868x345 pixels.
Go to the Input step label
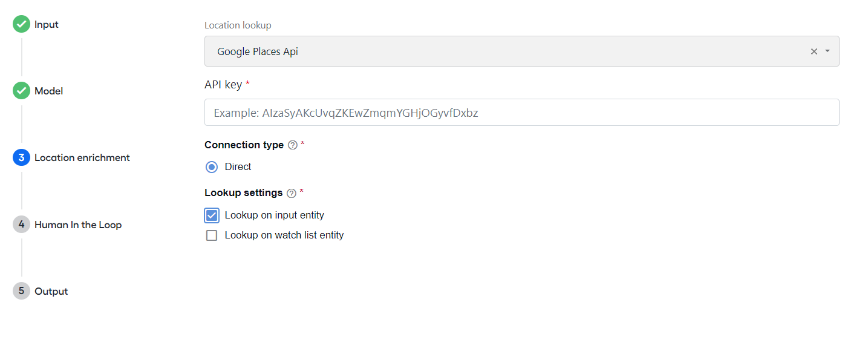(x=47, y=25)
